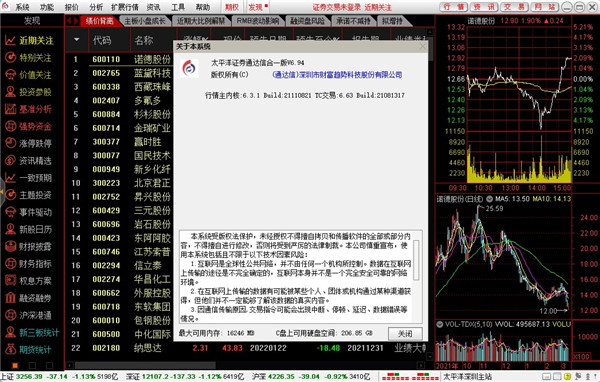Click the collapse arrow beside VOL-TDX indicator

click(x=440, y=325)
